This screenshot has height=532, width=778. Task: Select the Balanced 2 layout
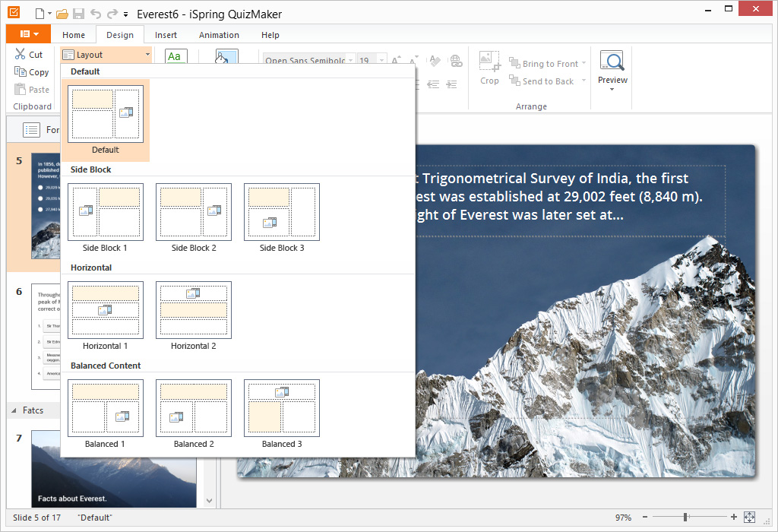point(194,414)
